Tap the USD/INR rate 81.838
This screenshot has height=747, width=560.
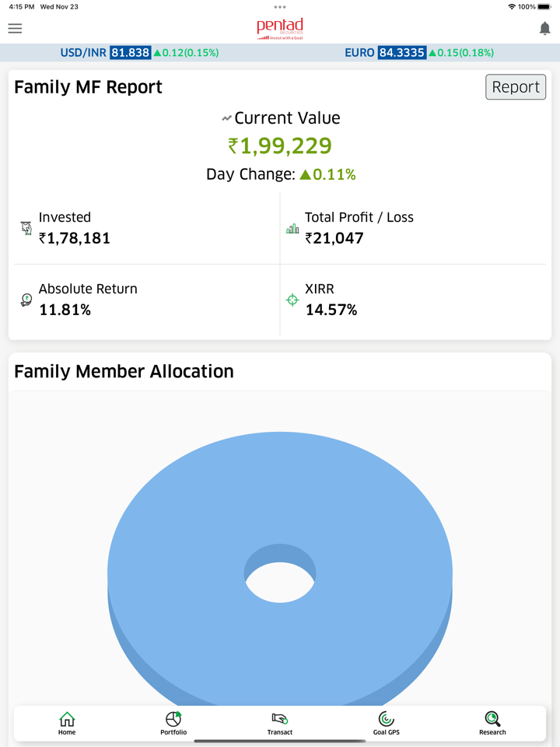click(130, 53)
